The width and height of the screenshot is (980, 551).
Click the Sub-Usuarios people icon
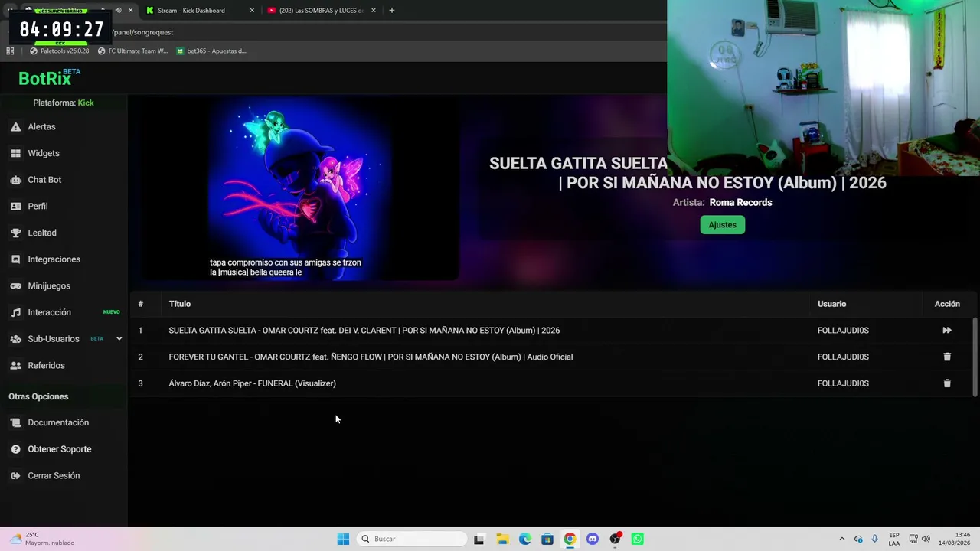click(x=15, y=339)
